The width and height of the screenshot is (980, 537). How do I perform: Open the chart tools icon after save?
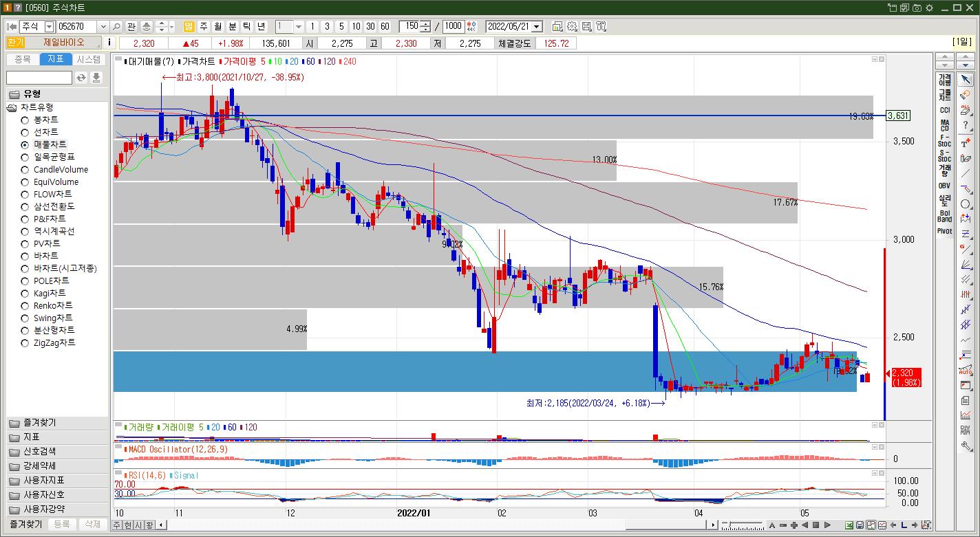(601, 26)
